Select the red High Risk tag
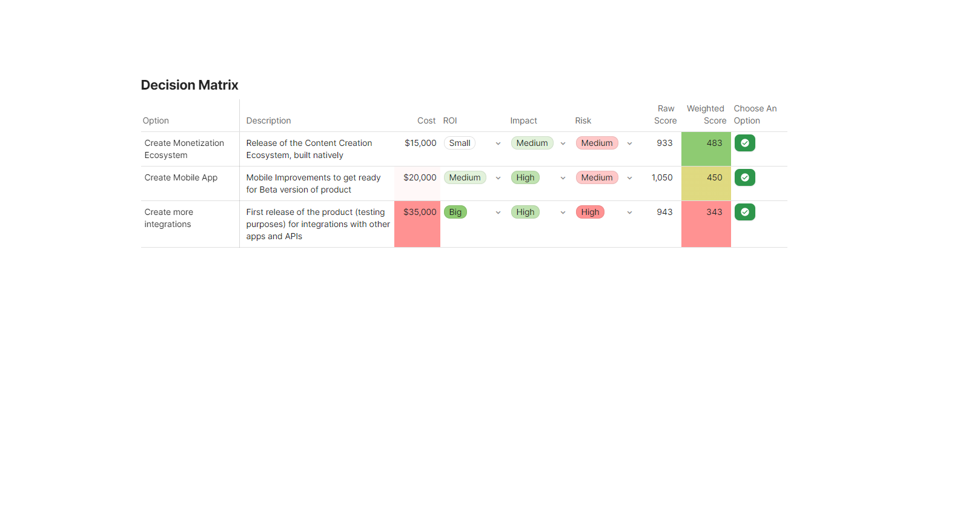Viewport: 980px width, 528px height. click(x=590, y=213)
